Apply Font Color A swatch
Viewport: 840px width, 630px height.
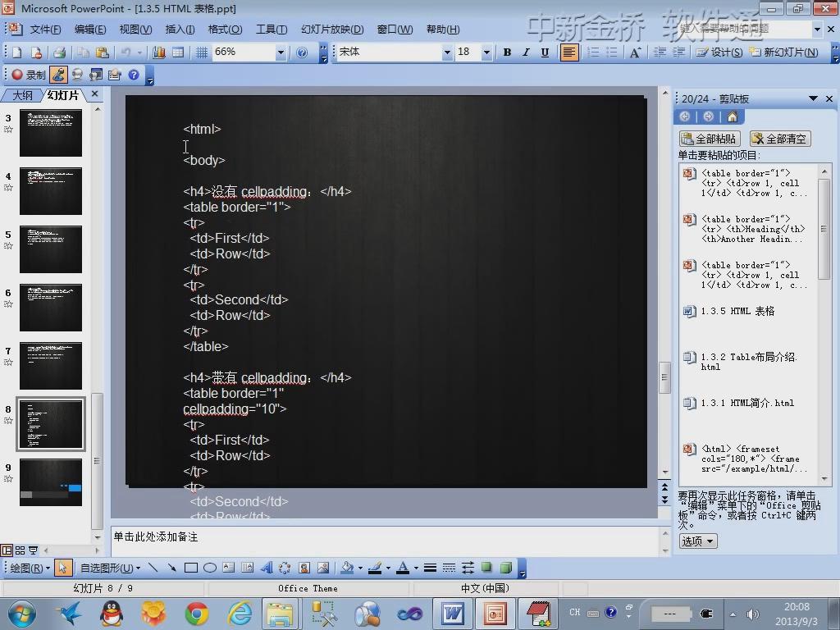[x=403, y=568]
